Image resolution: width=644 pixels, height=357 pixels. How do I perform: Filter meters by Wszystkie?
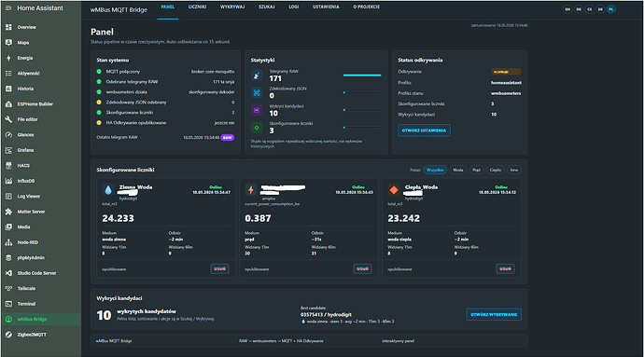tap(435, 170)
